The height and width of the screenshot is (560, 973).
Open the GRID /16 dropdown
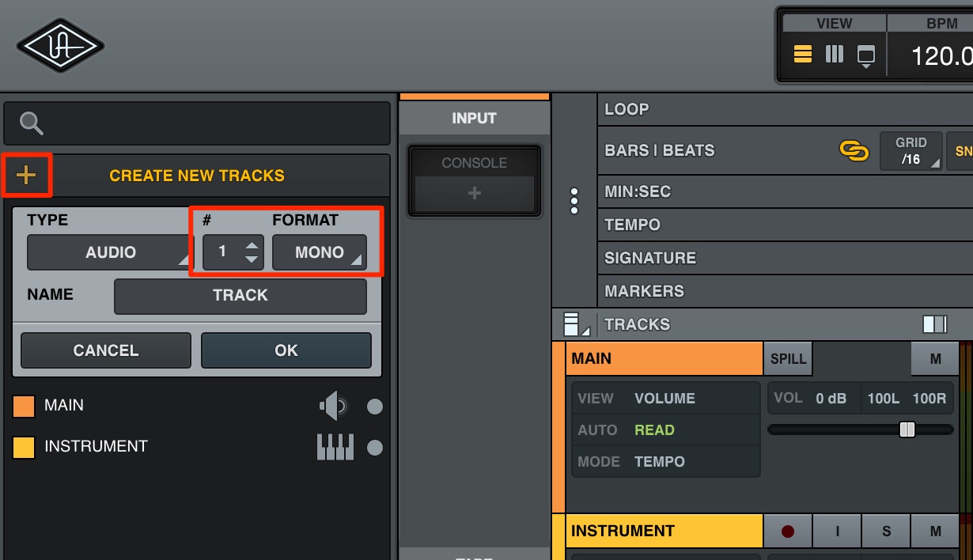911,150
